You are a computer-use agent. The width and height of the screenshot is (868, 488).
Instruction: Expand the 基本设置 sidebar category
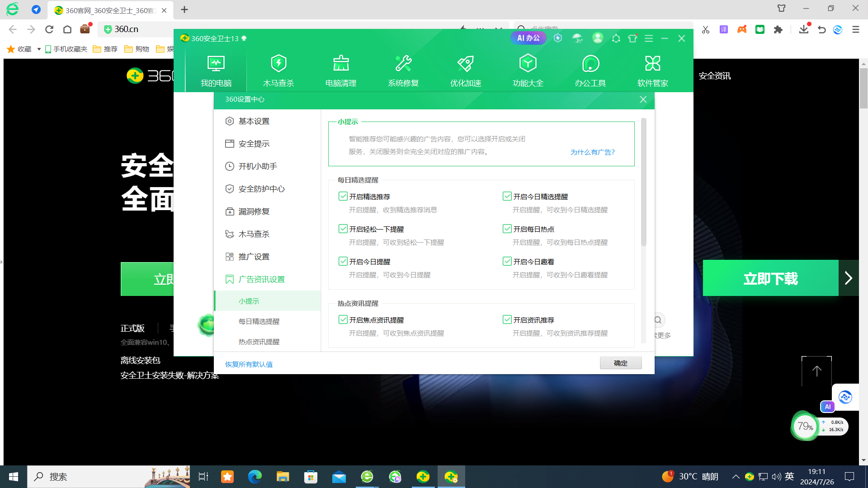coord(254,121)
